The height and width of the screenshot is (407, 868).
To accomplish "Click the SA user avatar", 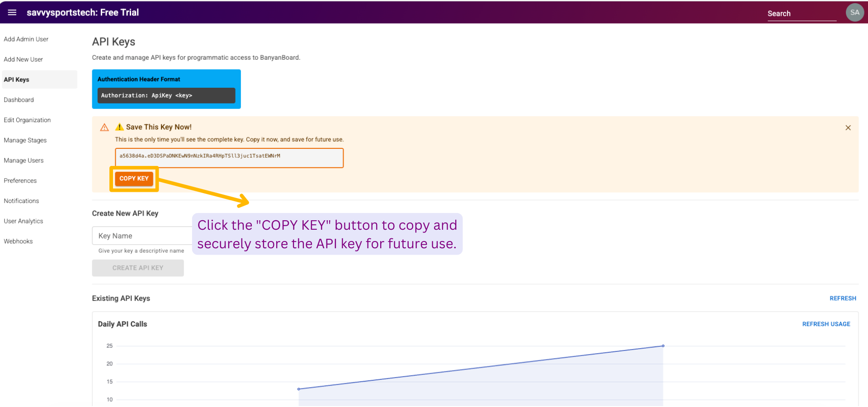I will tap(854, 13).
